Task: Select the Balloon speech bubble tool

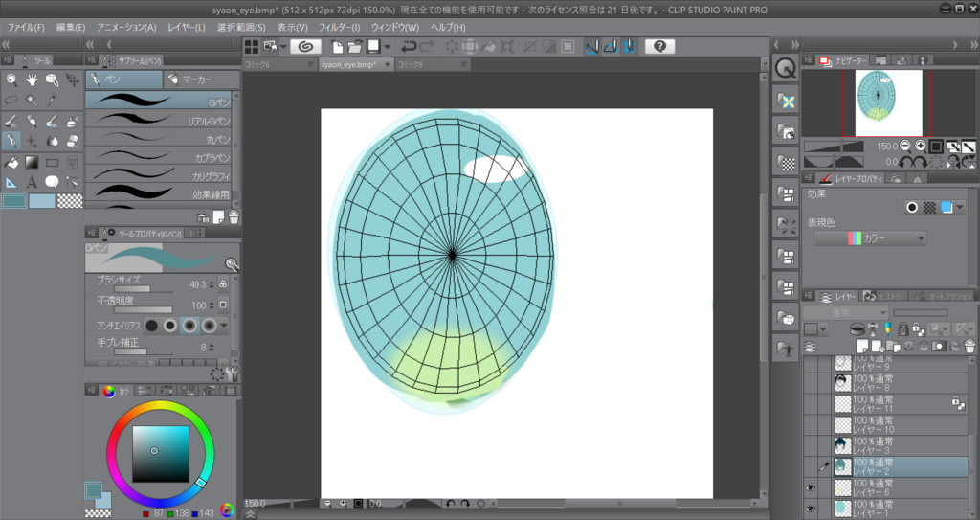Action: pos(52,182)
